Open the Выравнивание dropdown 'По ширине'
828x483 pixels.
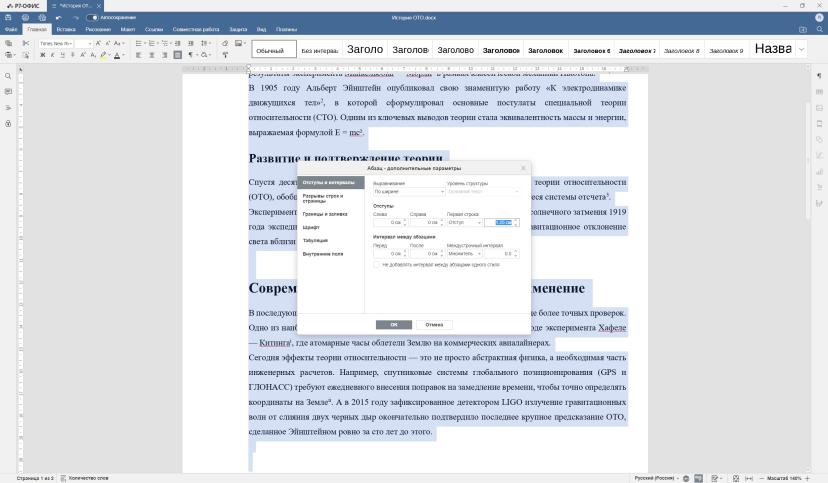point(409,192)
